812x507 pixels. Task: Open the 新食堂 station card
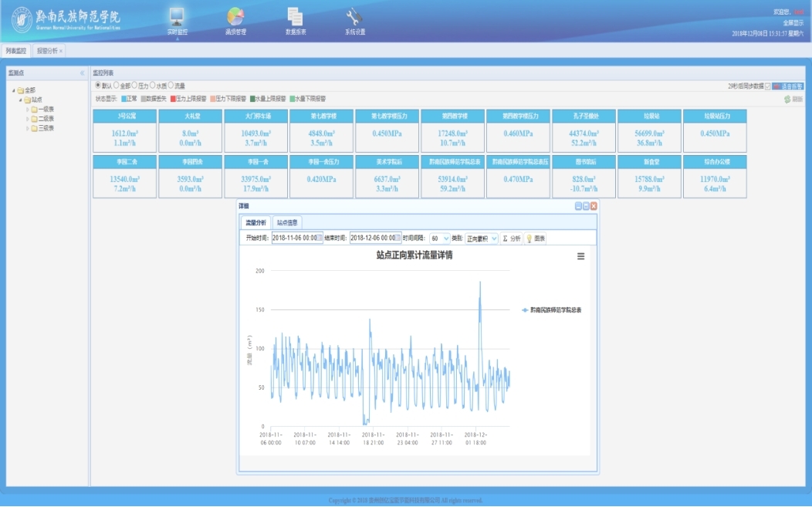pos(649,176)
